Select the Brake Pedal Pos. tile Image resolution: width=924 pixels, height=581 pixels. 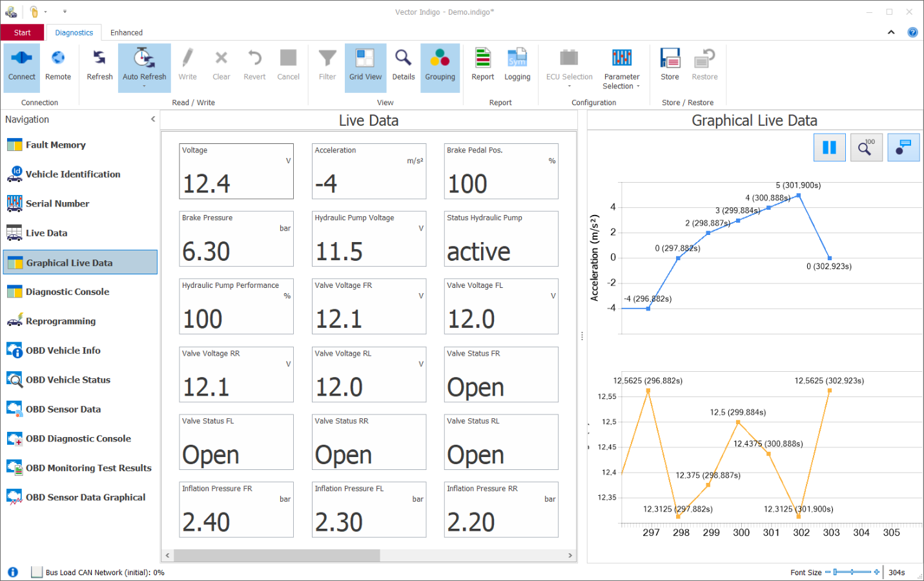(x=501, y=171)
